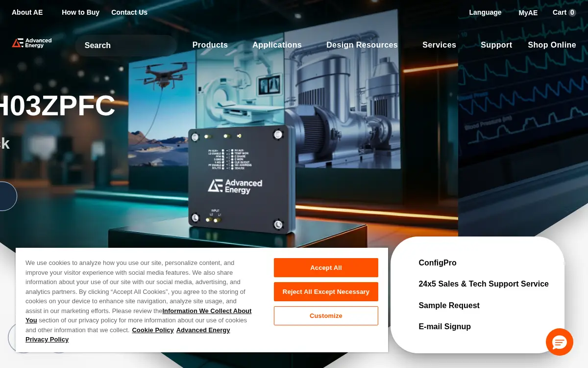
Task: Open E-mail Signup link
Action: (444, 327)
